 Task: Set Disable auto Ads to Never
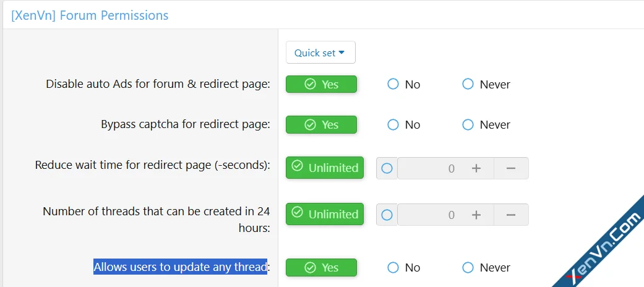pos(468,84)
